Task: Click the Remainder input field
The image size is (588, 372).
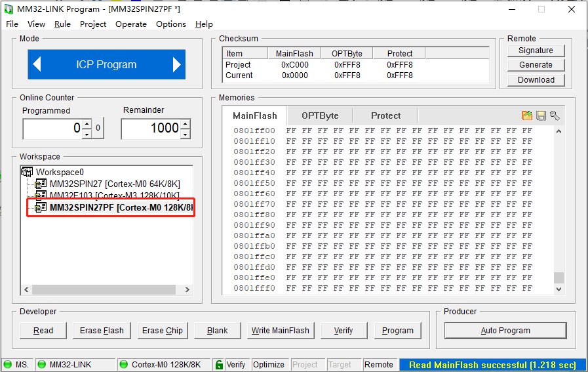Action: pos(151,129)
